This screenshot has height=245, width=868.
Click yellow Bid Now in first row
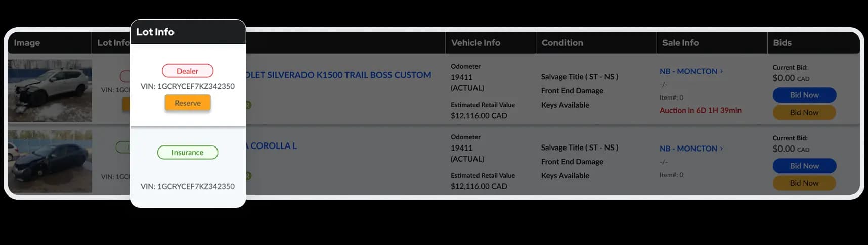[x=804, y=112]
